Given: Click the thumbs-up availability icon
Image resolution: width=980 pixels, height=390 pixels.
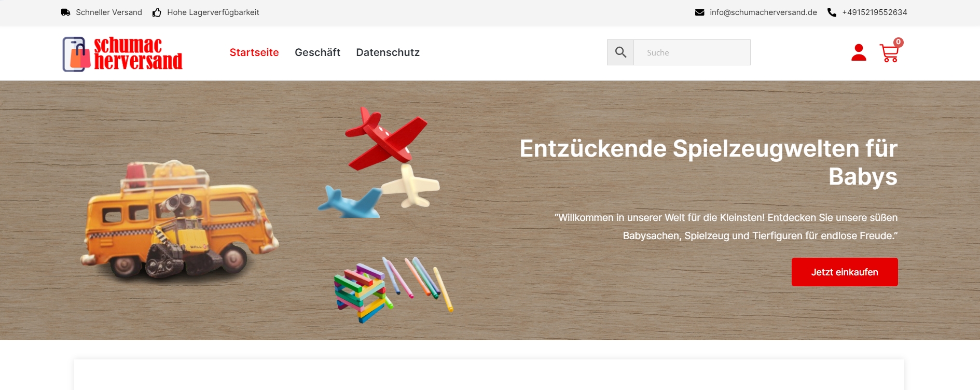Looking at the screenshot, I should point(157,12).
